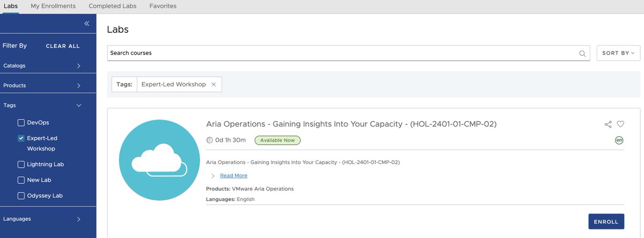Click the Labs page heading

[x=118, y=29]
